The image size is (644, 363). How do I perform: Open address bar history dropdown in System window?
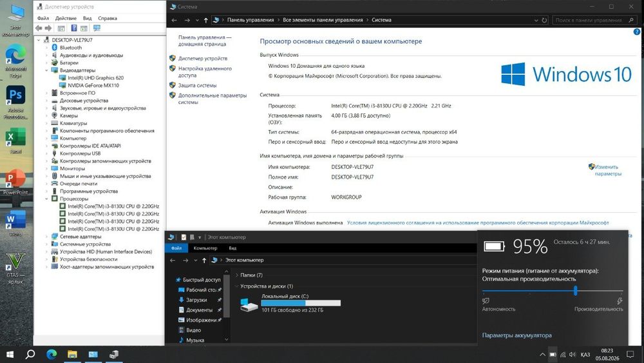(x=536, y=20)
